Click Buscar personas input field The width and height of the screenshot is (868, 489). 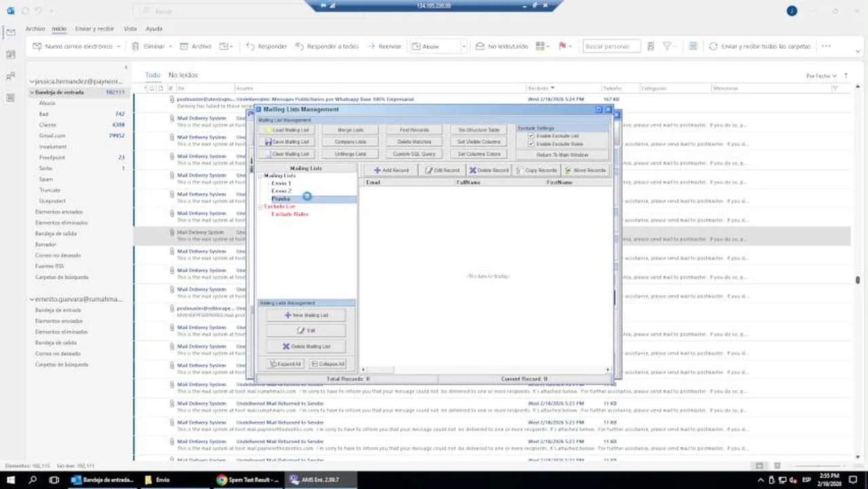pyautogui.click(x=611, y=46)
